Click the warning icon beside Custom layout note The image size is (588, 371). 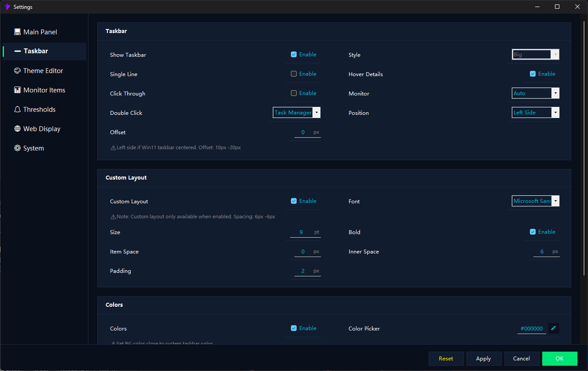pos(113,217)
